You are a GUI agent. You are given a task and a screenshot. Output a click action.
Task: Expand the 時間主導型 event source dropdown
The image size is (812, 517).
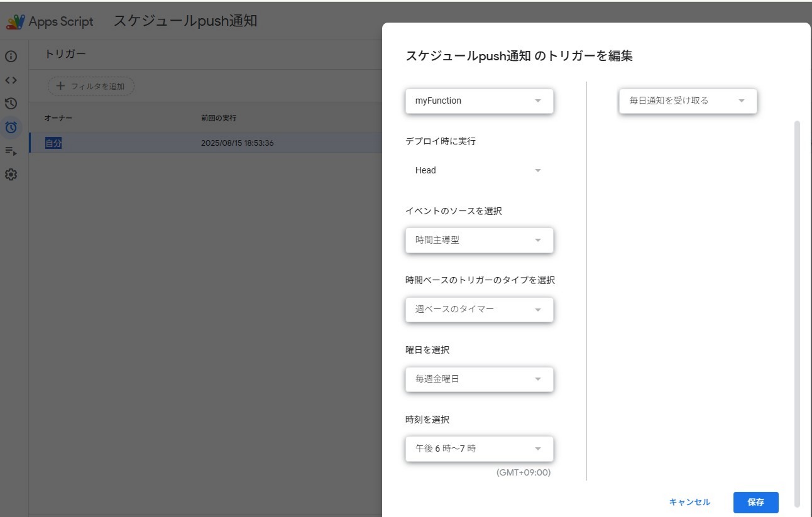pyautogui.click(x=479, y=240)
